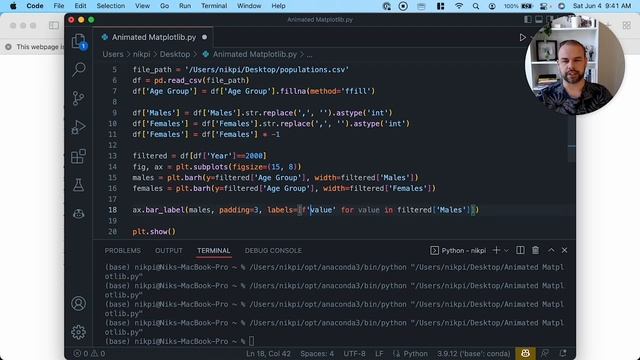640x360 pixels.
Task: Click nikpi in the breadcrumb path
Action: [142, 54]
